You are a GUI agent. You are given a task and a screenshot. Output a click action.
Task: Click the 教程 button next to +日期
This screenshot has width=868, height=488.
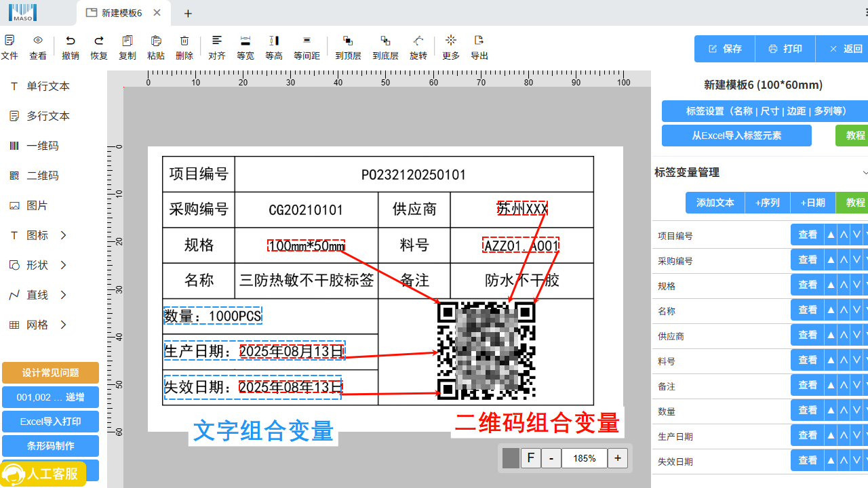tap(853, 203)
